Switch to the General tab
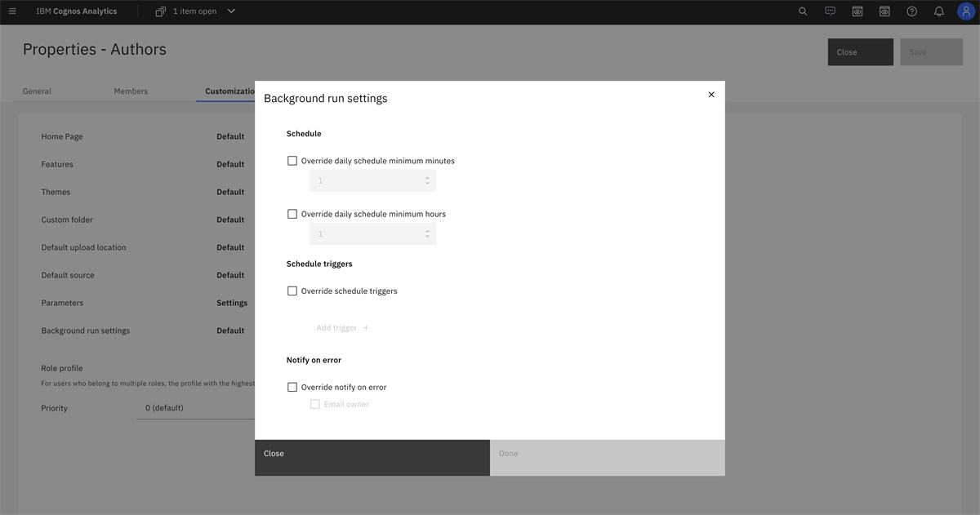Viewport: 980px width, 515px height. (x=37, y=91)
